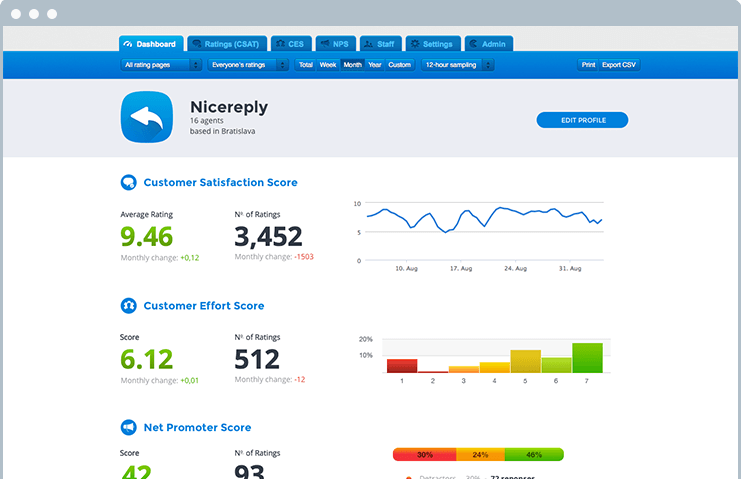
Task: Open Everyone's ratings dropdown
Action: (248, 65)
